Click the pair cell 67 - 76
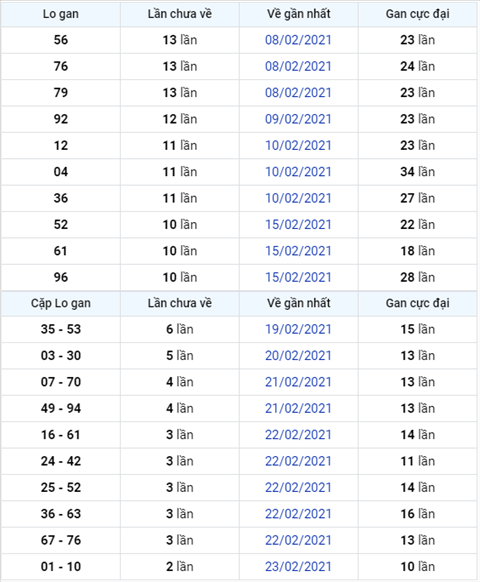480x582 pixels. (x=61, y=540)
